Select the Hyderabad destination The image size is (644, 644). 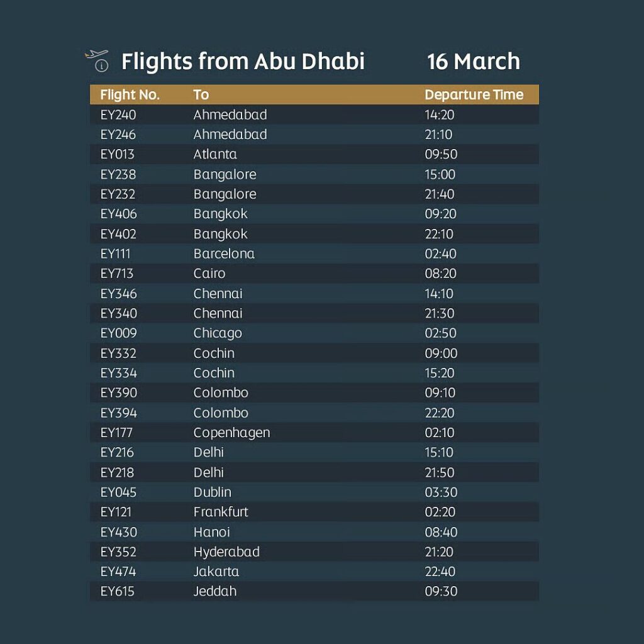(x=226, y=552)
